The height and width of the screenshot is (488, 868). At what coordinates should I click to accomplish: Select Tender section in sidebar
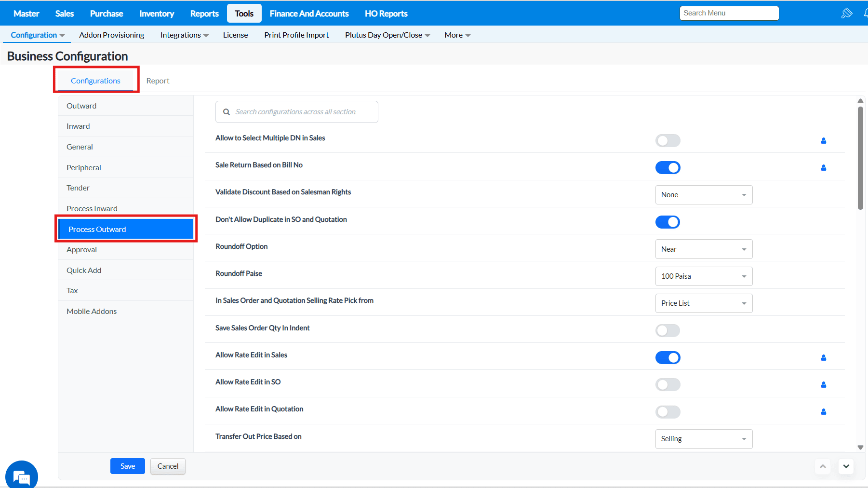coord(126,188)
